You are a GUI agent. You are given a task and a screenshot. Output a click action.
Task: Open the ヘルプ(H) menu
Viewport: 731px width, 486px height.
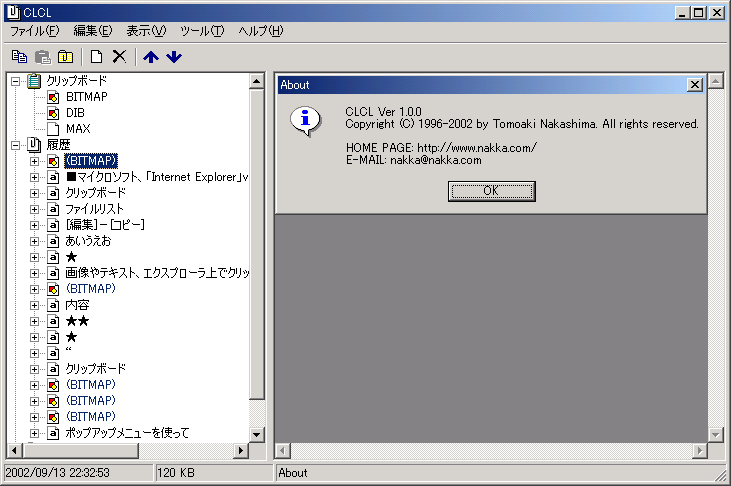click(x=260, y=31)
